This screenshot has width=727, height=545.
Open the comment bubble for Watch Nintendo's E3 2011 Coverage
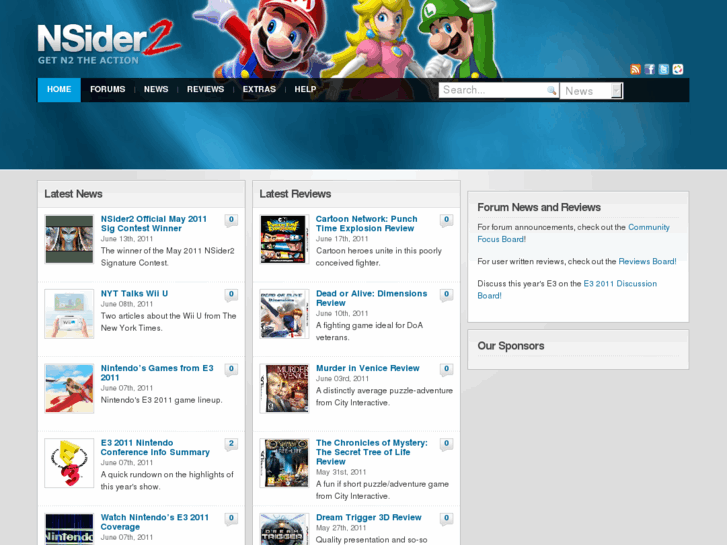[231, 519]
